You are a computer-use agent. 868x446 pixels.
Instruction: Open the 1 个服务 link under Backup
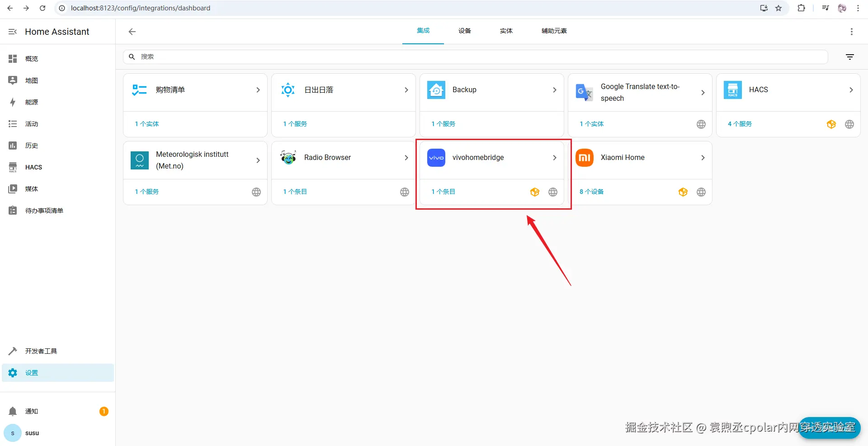(x=443, y=124)
